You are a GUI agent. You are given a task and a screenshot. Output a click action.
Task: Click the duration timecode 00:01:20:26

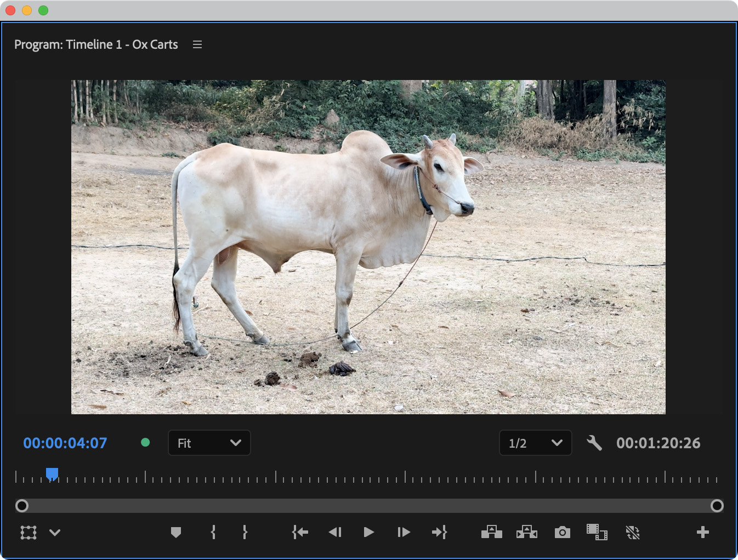(x=658, y=443)
